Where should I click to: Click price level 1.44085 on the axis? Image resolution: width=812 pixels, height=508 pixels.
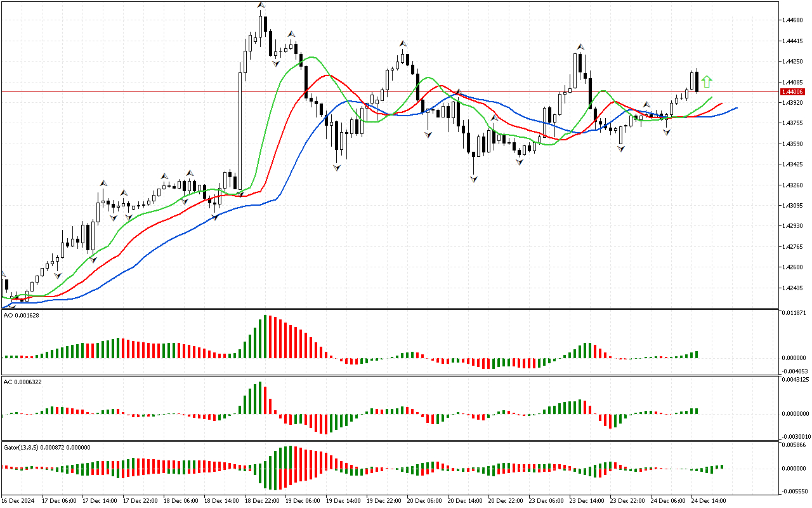(x=794, y=82)
